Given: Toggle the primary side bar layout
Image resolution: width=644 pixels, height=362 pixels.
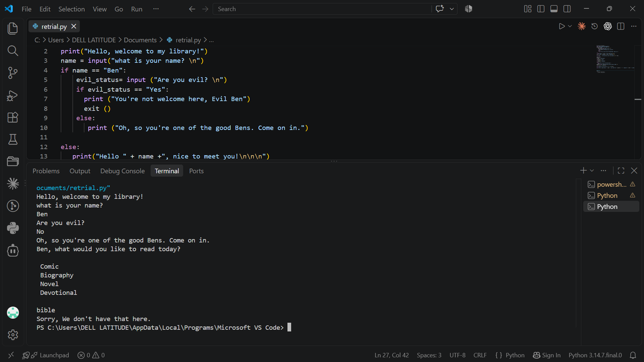Looking at the screenshot, I should (541, 9).
